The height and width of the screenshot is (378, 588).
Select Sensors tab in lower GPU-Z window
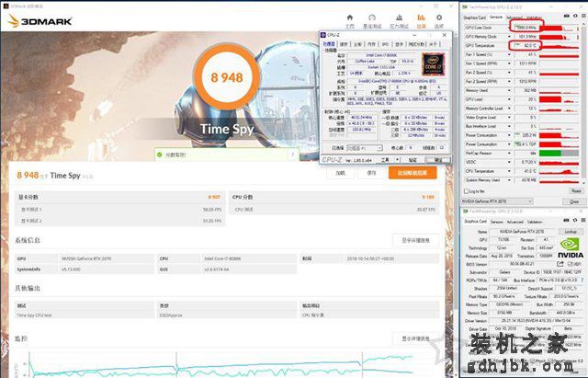click(497, 222)
